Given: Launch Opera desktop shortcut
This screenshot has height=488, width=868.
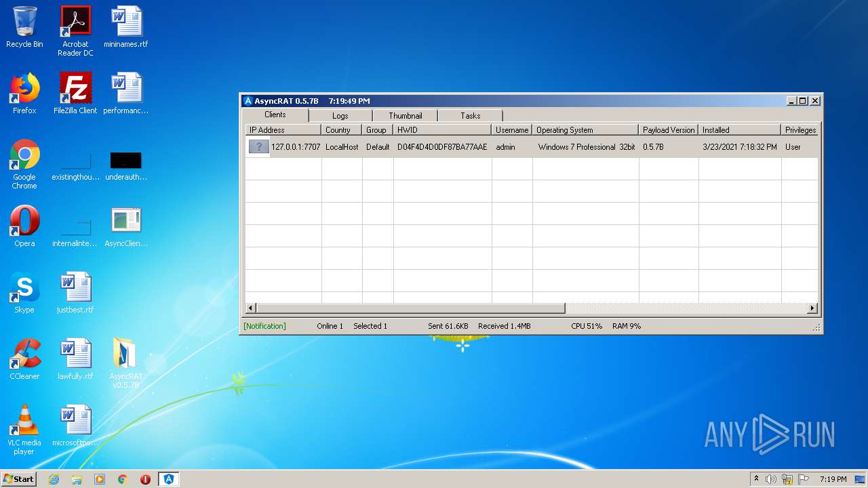Looking at the screenshot, I should pyautogui.click(x=24, y=226).
